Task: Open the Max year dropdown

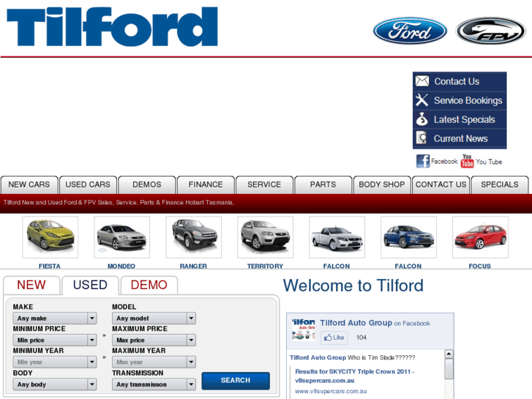Action: pyautogui.click(x=154, y=362)
